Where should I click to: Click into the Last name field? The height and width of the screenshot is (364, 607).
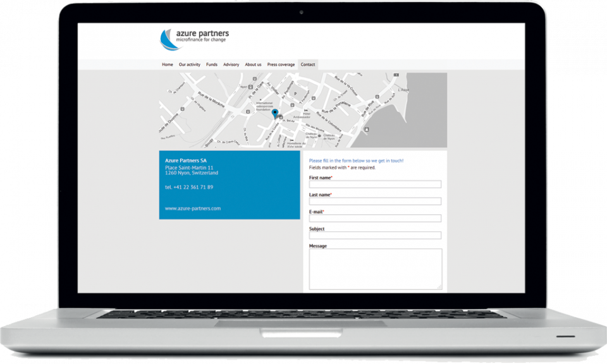[x=375, y=202]
